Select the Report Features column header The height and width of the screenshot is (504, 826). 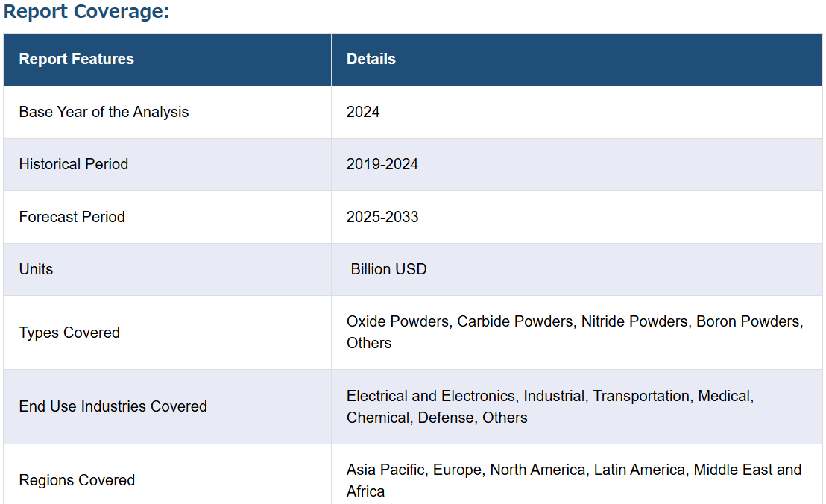76,59
